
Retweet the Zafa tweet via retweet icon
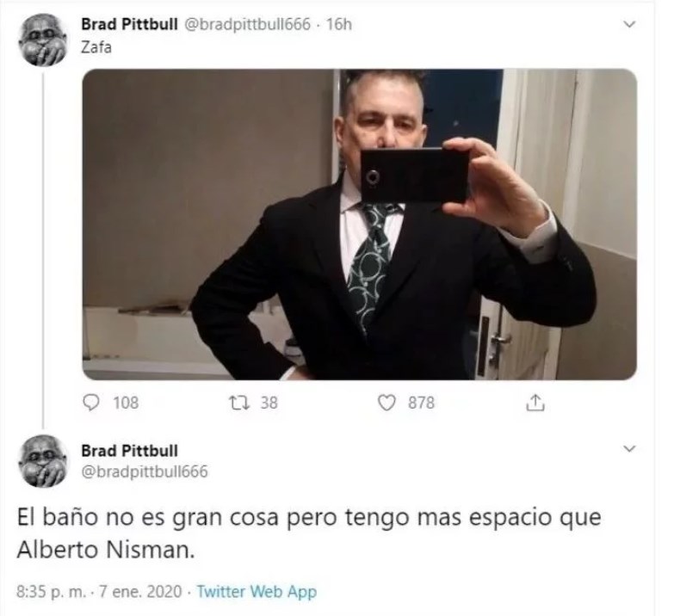pyautogui.click(x=238, y=403)
